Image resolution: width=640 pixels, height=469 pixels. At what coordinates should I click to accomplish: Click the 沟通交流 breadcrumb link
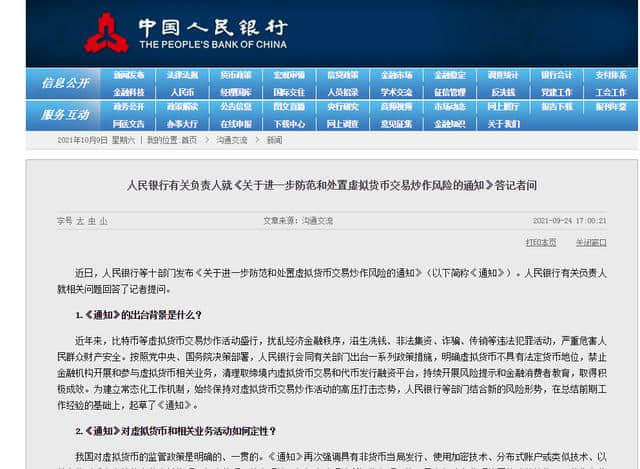click(x=231, y=140)
